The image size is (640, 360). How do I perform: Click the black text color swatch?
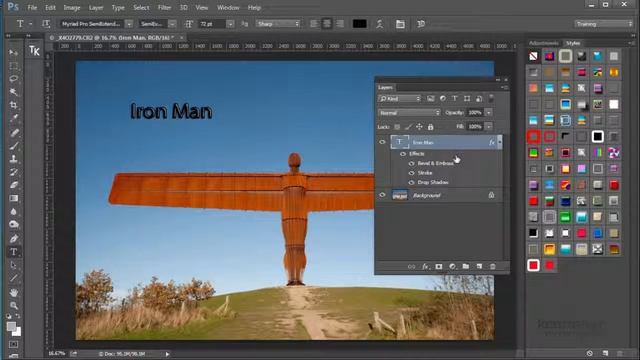359,24
